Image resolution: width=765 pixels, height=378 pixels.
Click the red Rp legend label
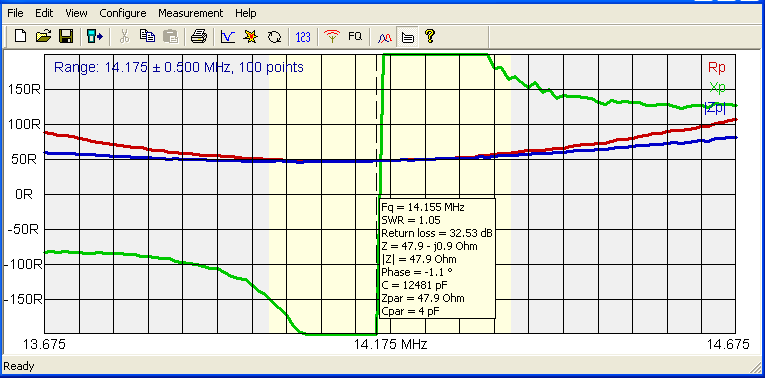click(716, 67)
